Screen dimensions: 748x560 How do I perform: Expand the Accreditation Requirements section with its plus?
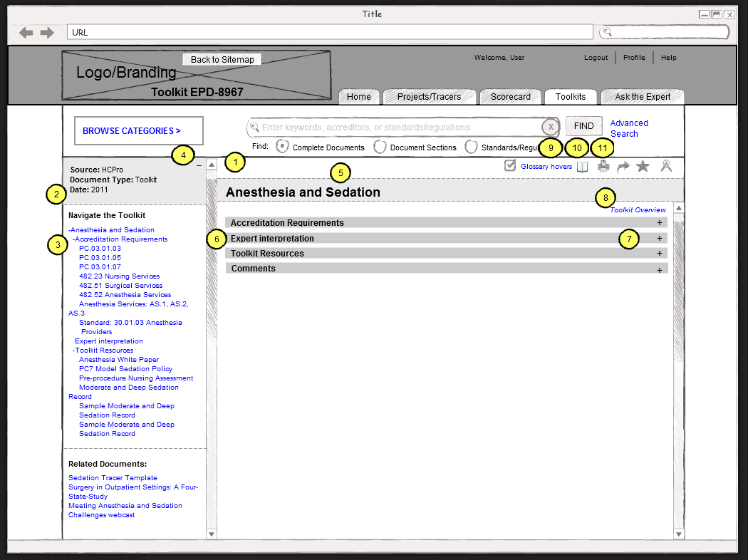click(x=659, y=223)
